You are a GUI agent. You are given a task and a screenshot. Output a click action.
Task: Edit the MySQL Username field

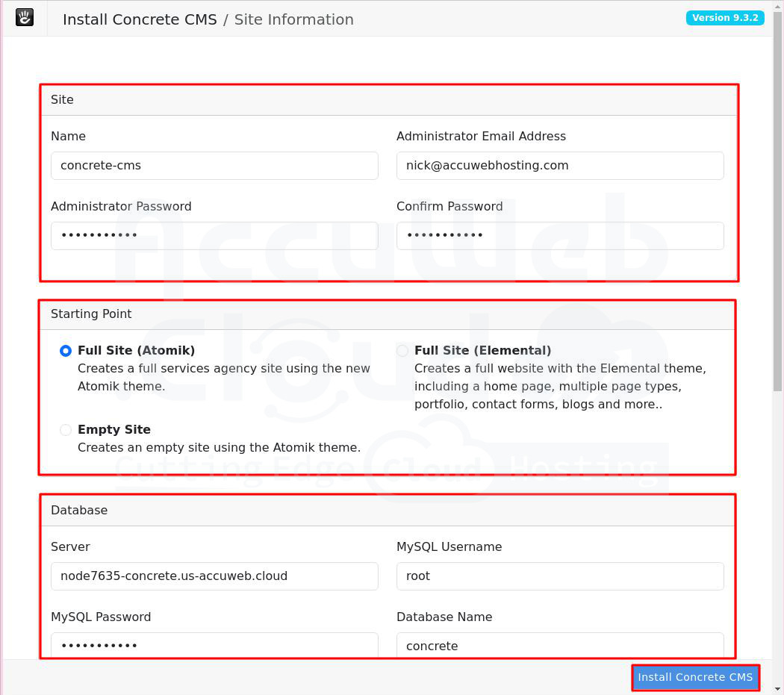(559, 576)
